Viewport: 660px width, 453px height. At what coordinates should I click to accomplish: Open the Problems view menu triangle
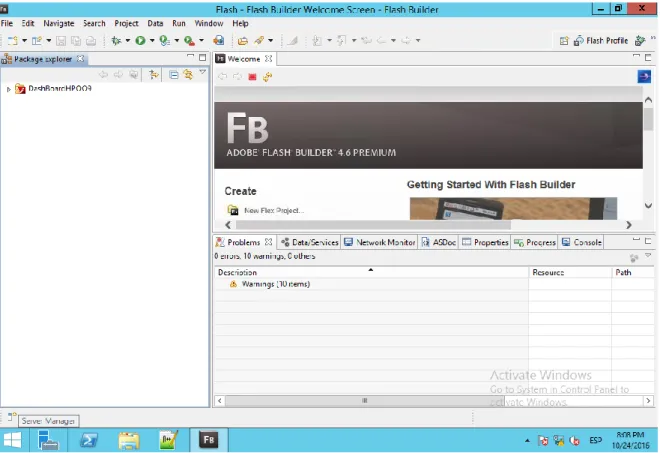click(648, 255)
